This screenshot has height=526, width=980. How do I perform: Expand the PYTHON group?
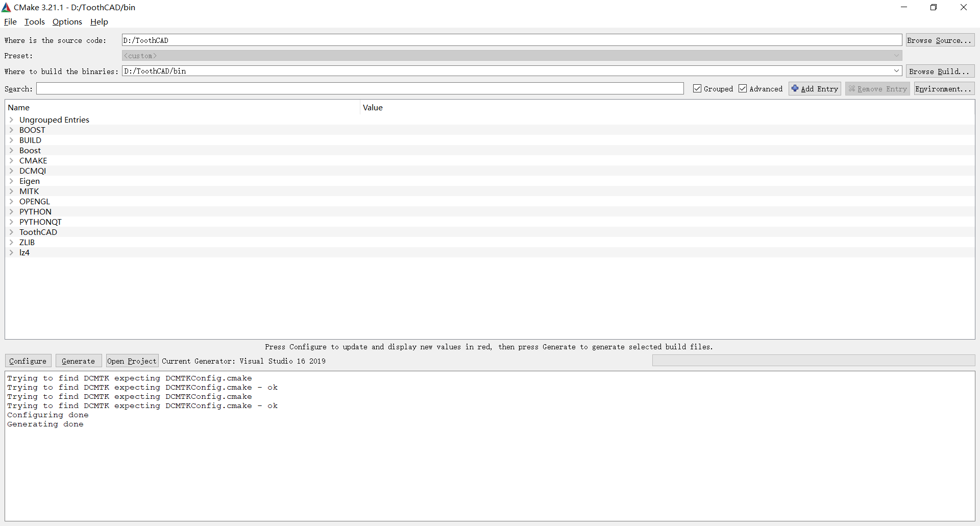point(11,211)
